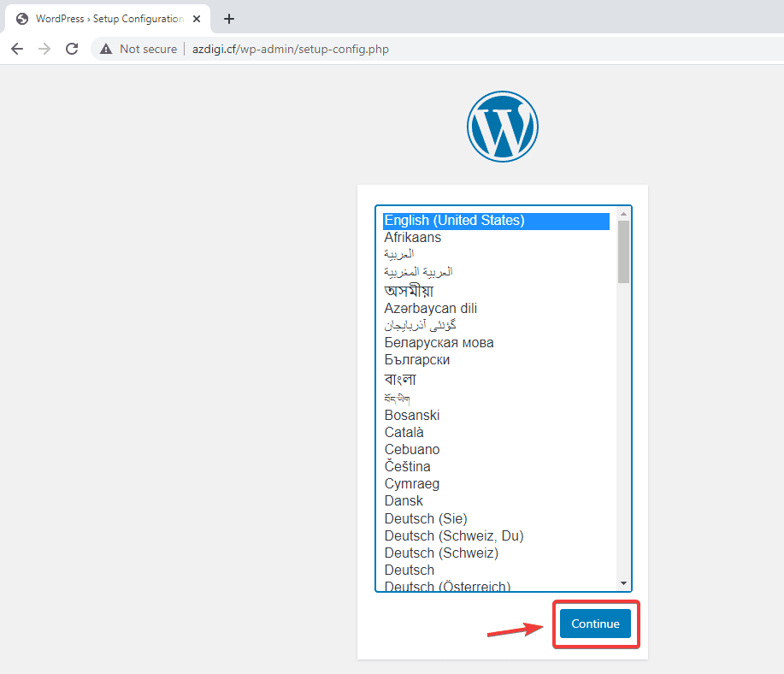Screen dimensions: 784x674
Task: Click the Not secure warning triangle icon
Action: 104,49
